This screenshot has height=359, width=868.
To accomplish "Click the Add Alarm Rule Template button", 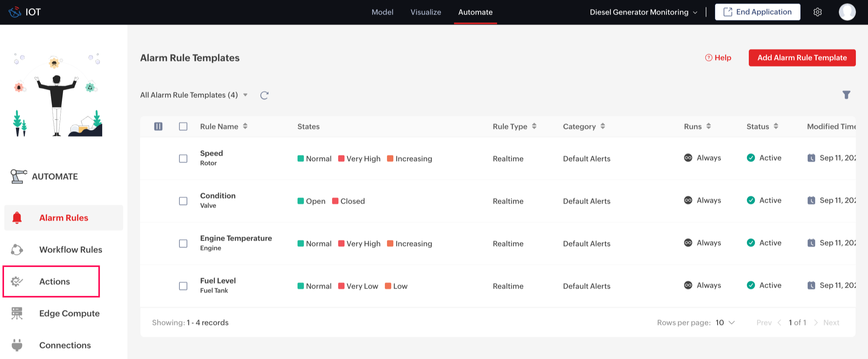I will click(x=802, y=58).
